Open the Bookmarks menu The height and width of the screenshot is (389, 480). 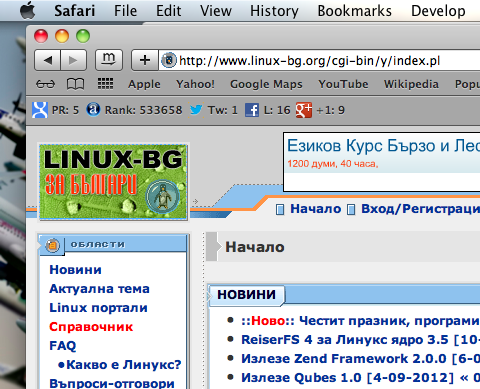(354, 11)
